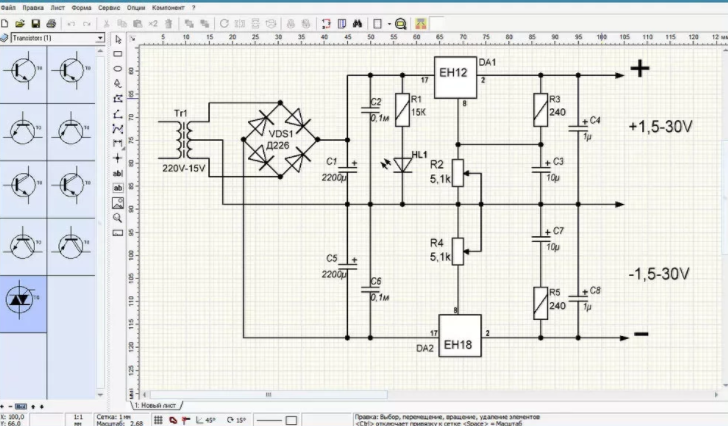This screenshot has width=728, height=426.
Task: Toggle the 15° rotation step
Action: (x=236, y=420)
